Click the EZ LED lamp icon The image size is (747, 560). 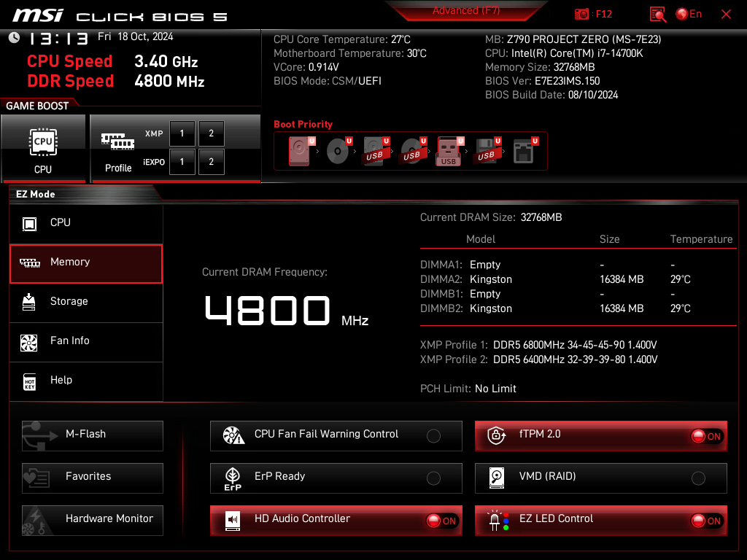coord(498,521)
